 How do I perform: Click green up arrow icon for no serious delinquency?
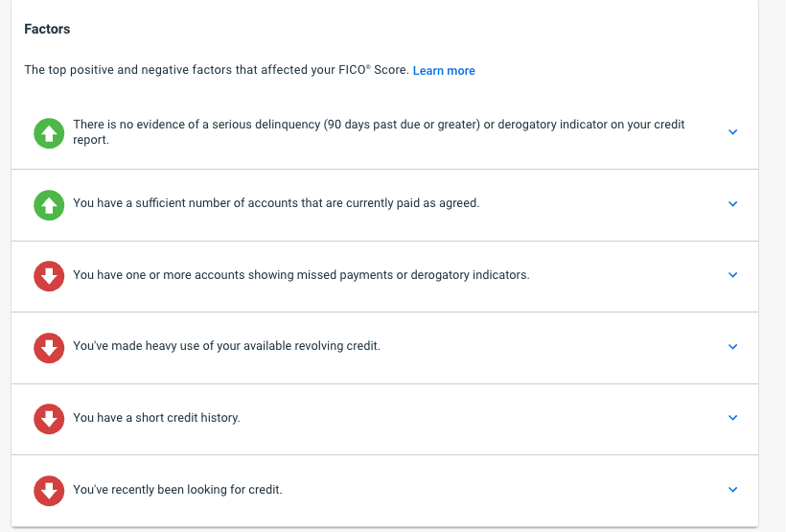pyautogui.click(x=49, y=133)
